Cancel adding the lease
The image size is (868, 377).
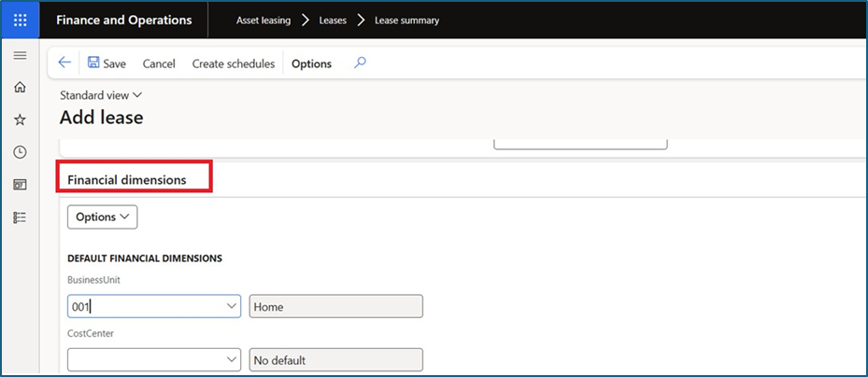pyautogui.click(x=159, y=63)
